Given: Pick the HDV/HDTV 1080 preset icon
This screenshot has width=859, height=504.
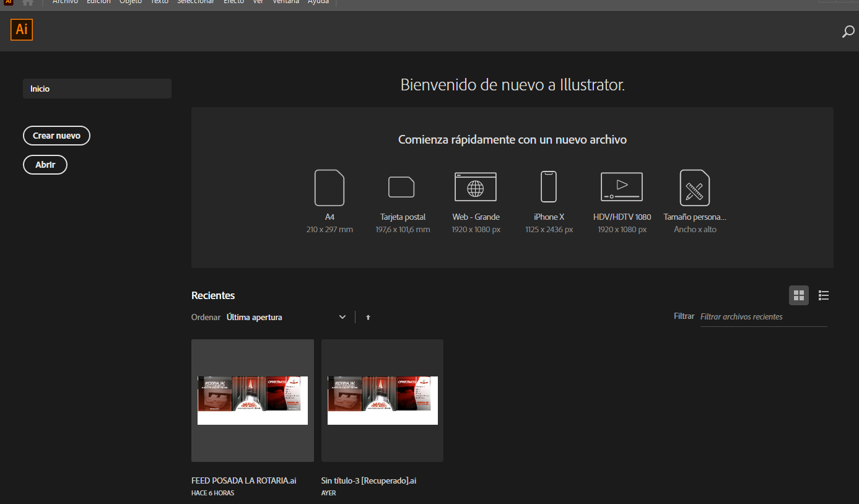Looking at the screenshot, I should tap(622, 187).
